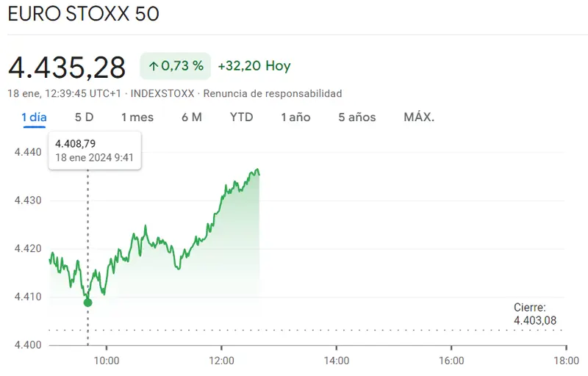Image resolution: width=588 pixels, height=376 pixels.
Task: Select the 1 día time range tab
Action: [34, 117]
